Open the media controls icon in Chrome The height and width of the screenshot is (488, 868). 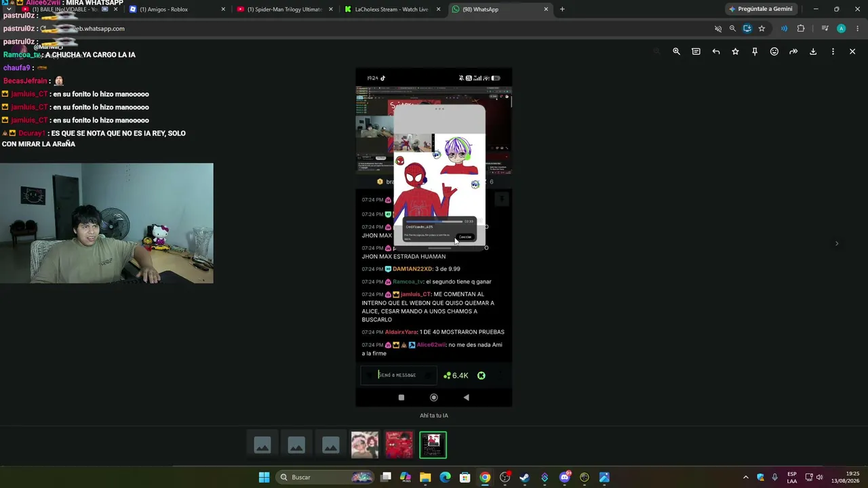[x=825, y=28]
